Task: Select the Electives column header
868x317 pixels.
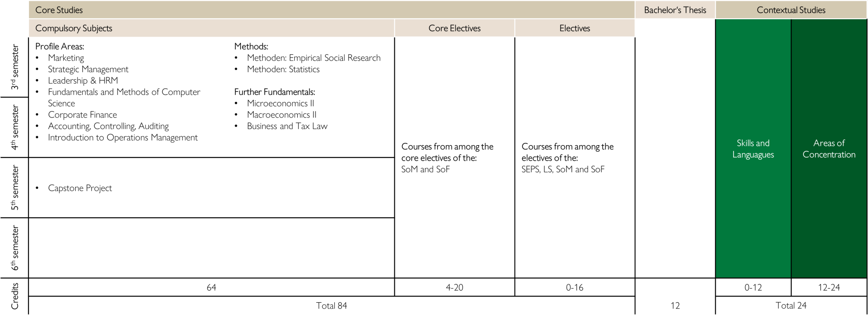Action: click(x=575, y=28)
